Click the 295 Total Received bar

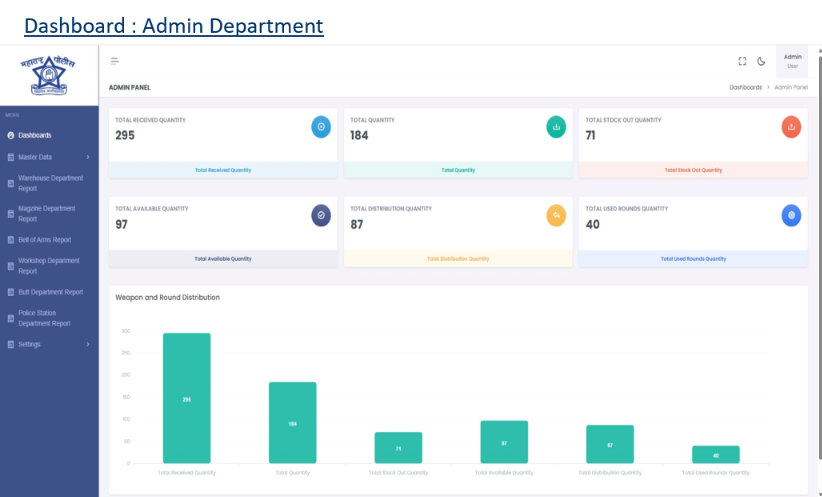187,398
